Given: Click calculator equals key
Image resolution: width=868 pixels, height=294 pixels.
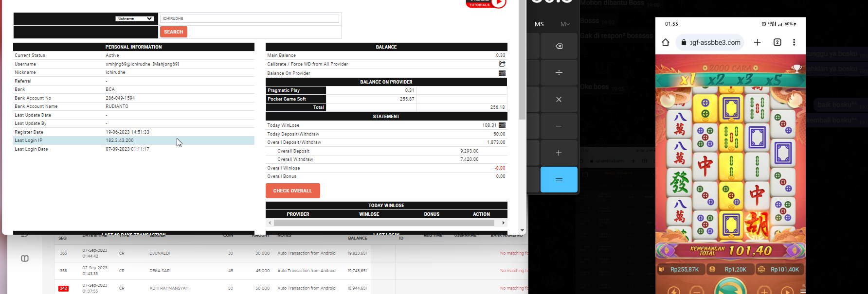Looking at the screenshot, I should (559, 180).
